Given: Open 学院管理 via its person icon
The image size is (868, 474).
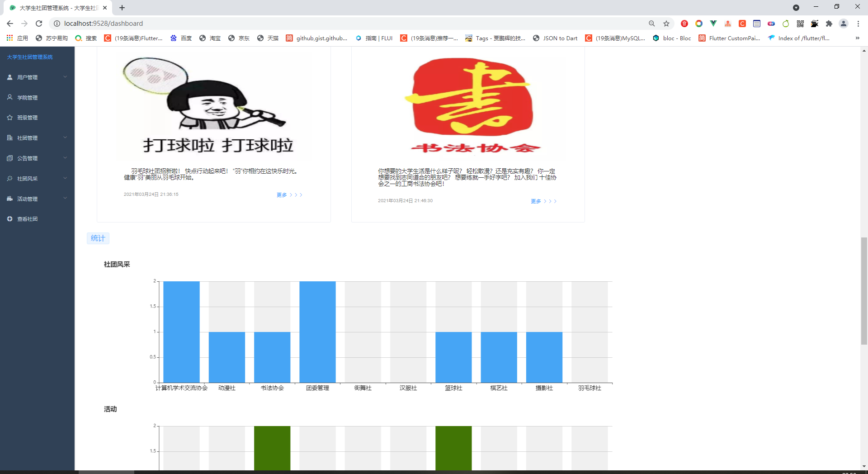Looking at the screenshot, I should 9,97.
